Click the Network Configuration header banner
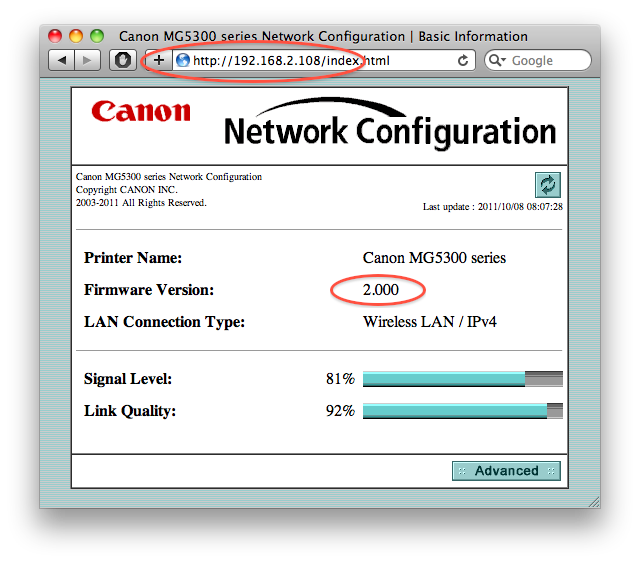 [389, 130]
